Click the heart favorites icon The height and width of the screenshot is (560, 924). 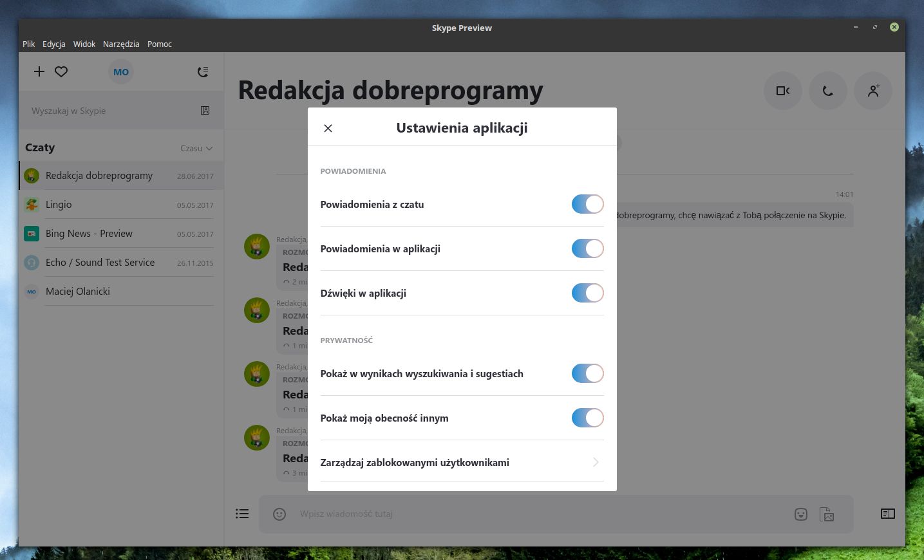pyautogui.click(x=61, y=71)
